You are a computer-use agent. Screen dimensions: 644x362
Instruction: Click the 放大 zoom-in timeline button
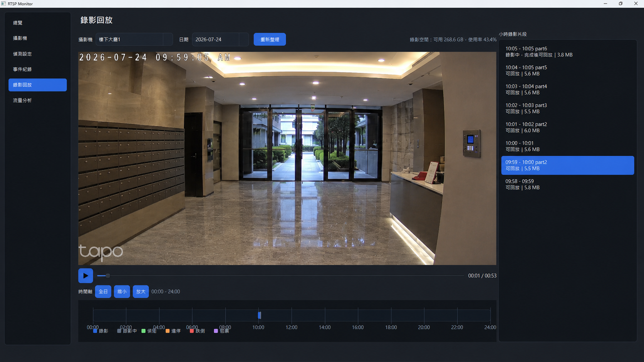(141, 292)
